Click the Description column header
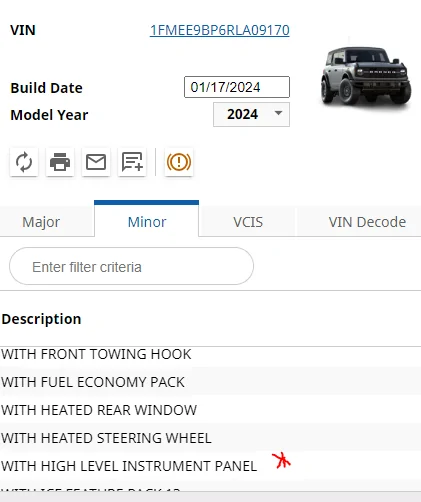421x502 pixels. click(x=41, y=319)
